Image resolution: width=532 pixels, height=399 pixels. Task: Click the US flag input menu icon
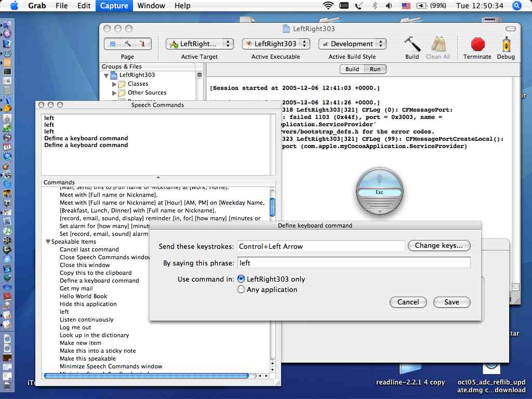[x=406, y=5]
